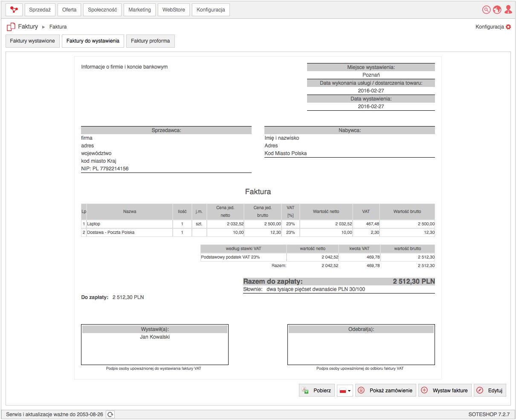Click the Serwis i aktualizacje ważne do text
This screenshot has width=516, height=420.
[x=55, y=414]
